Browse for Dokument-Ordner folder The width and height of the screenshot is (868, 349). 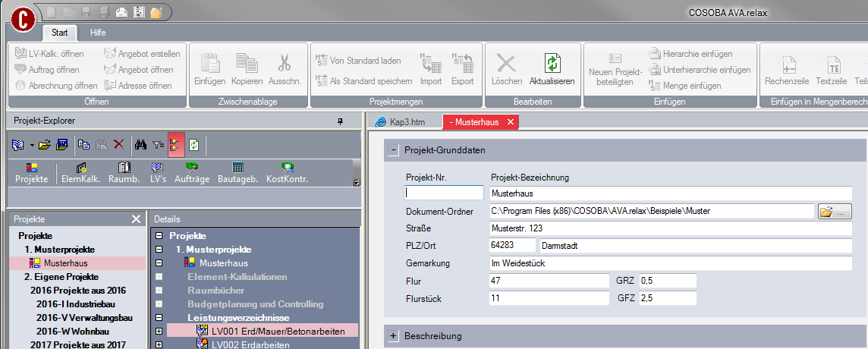click(835, 212)
